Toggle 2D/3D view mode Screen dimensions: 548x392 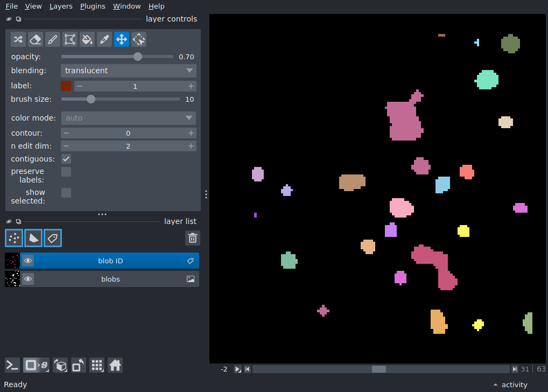36,366
